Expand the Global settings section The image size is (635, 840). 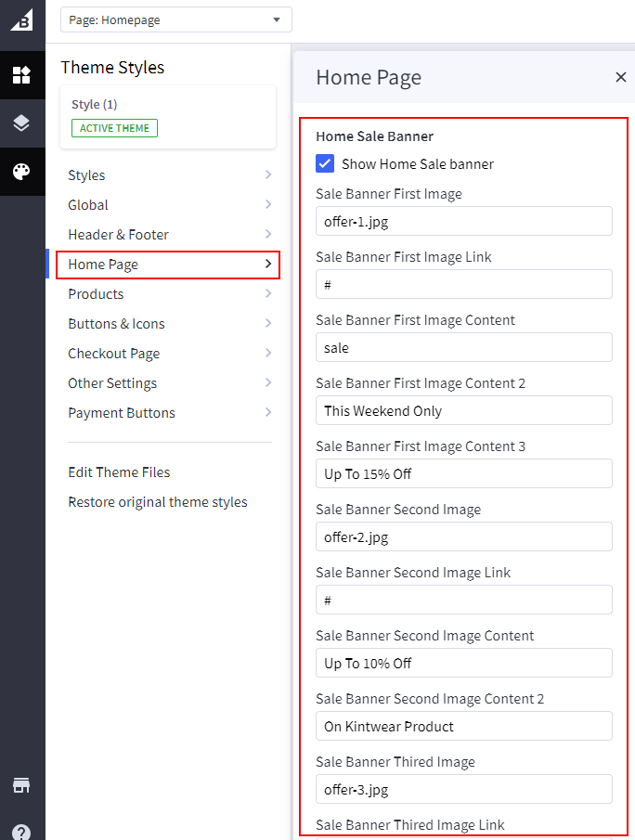click(x=169, y=205)
